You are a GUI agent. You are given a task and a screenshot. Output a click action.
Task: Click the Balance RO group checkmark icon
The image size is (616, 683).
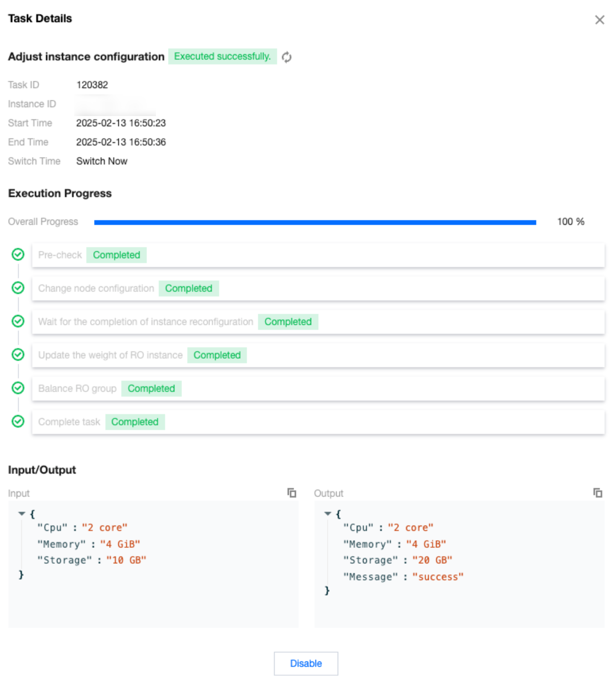tap(18, 388)
